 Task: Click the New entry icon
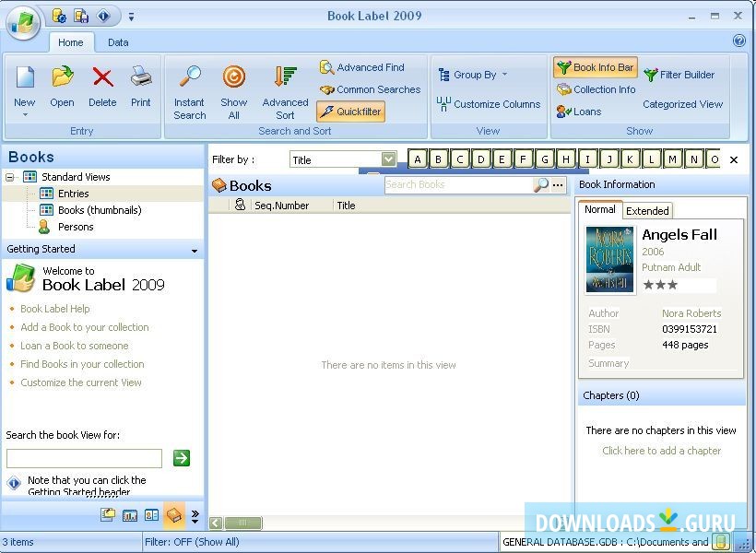[x=25, y=78]
